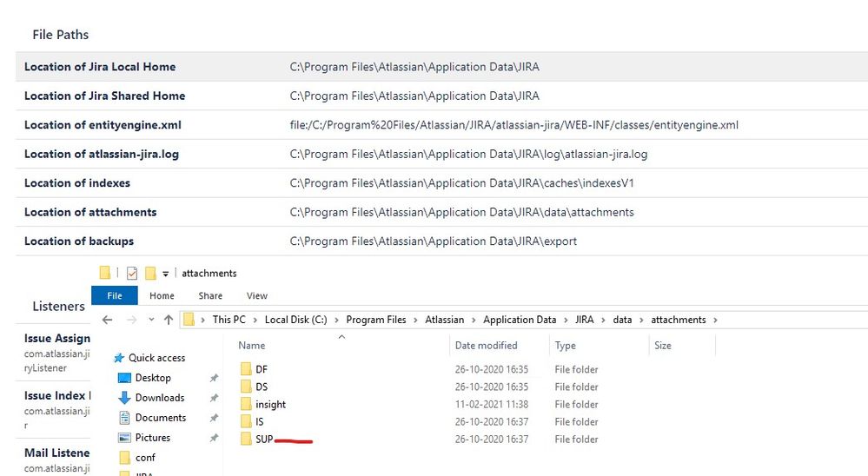Click the pin icon next to Pictures
The height and width of the screenshot is (476, 868).
point(214,438)
